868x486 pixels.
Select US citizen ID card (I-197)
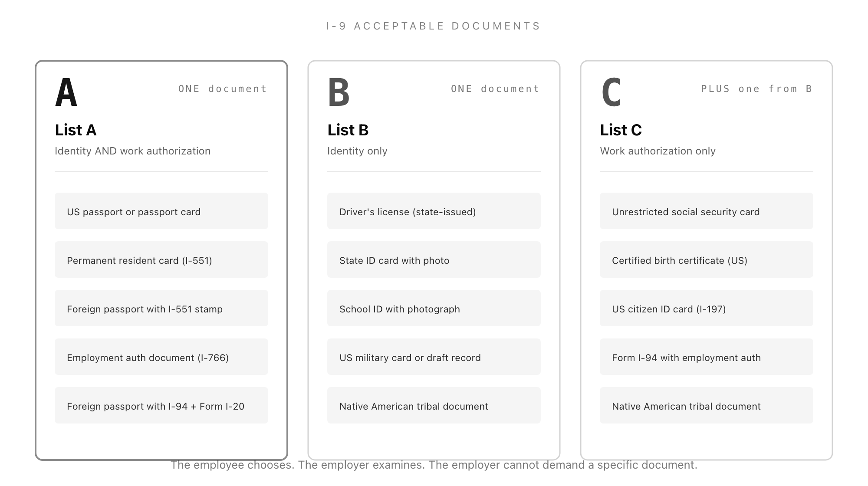click(707, 308)
